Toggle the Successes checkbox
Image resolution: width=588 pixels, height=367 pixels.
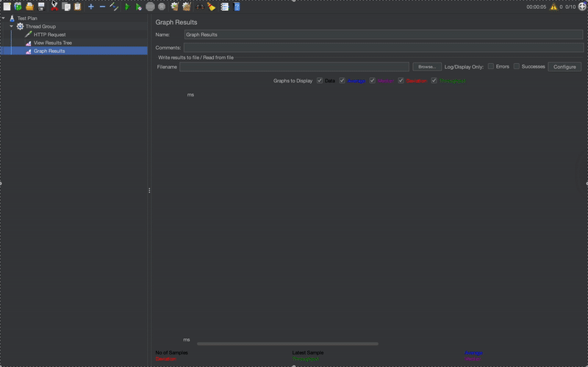coord(517,66)
